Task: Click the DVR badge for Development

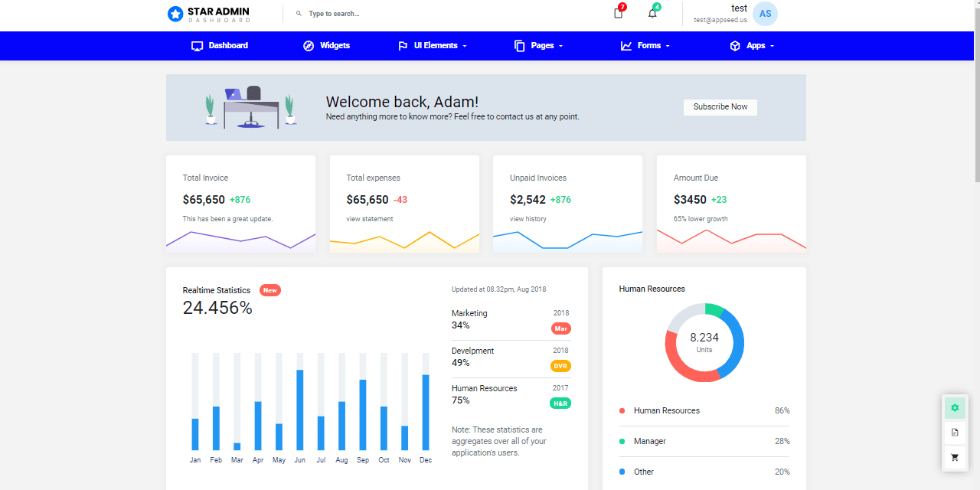Action: point(560,366)
